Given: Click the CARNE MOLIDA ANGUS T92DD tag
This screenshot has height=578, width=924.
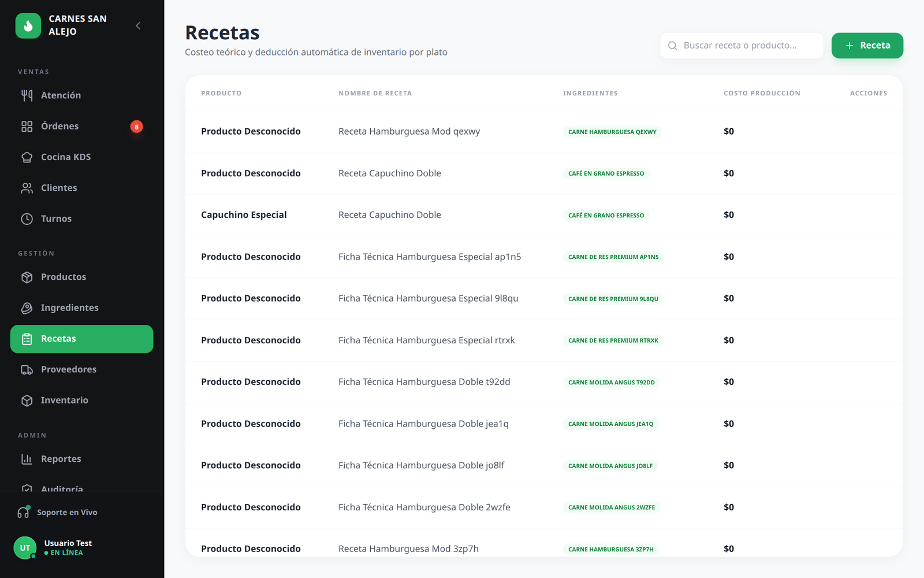Looking at the screenshot, I should coord(612,383).
